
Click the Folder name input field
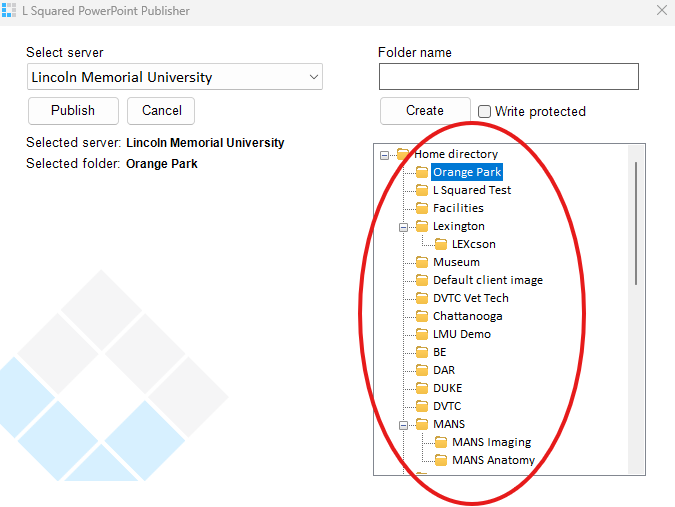[x=509, y=77]
